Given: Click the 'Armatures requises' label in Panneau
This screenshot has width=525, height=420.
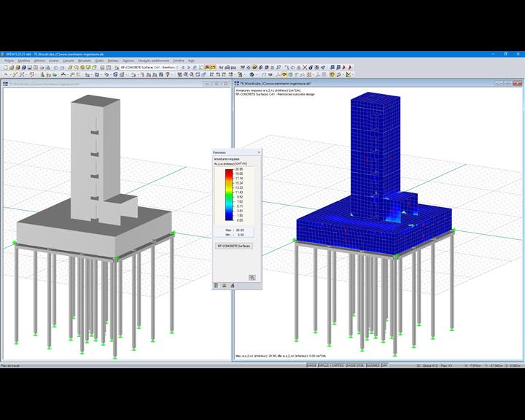Looking at the screenshot, I should click(227, 159).
